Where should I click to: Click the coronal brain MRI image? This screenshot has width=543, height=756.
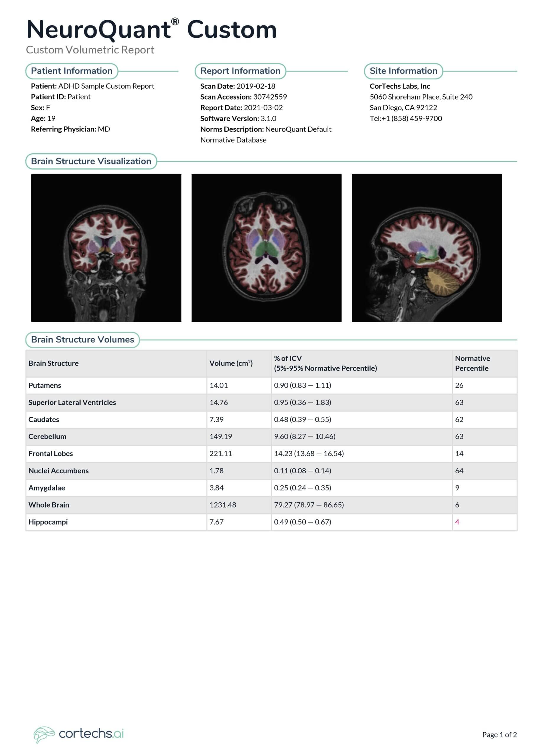point(106,248)
